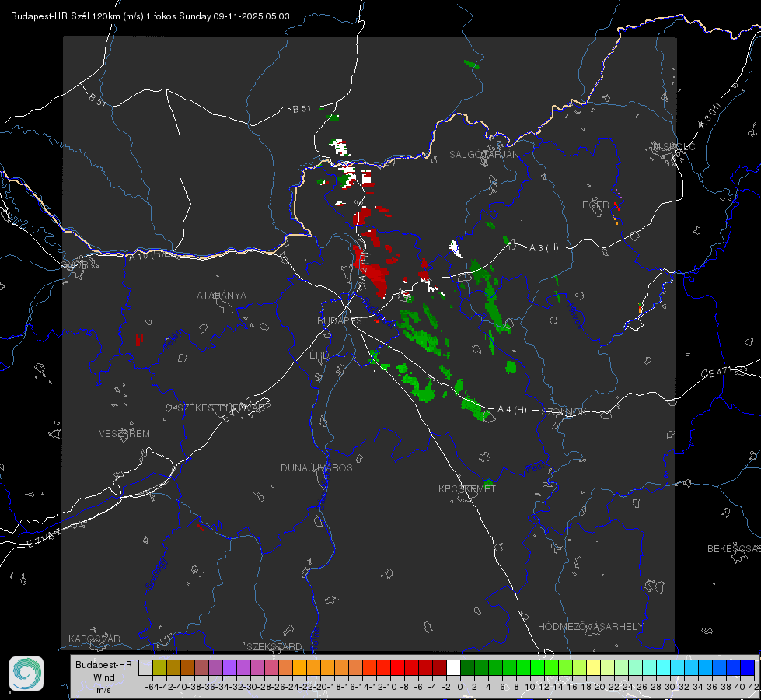Click the blue 'Pest' county label

click(536, 467)
